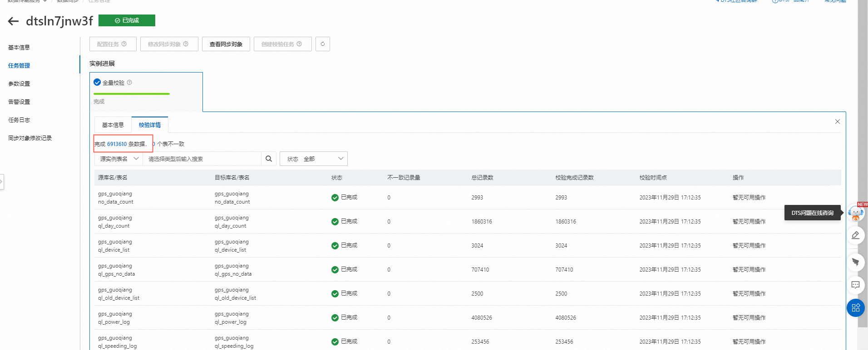Click total record count 1860316 cell

482,222
